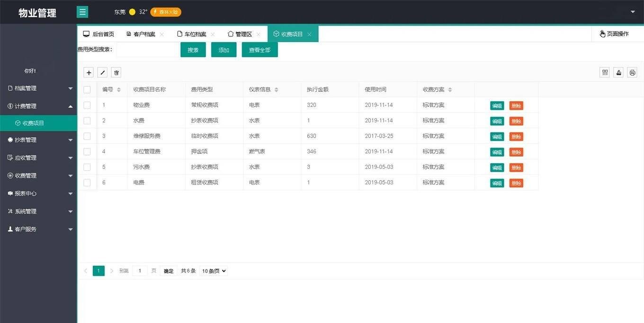Click the pencil edit toolbar icon

point(102,72)
